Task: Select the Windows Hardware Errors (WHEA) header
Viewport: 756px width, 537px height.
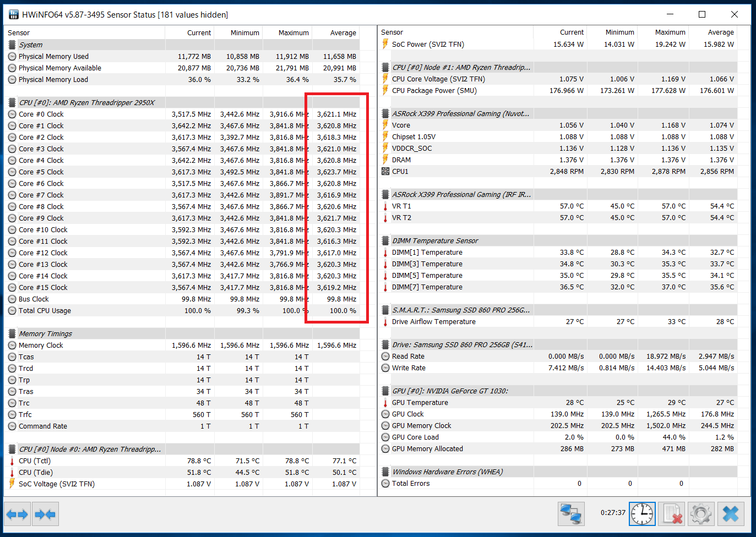Action: pyautogui.click(x=558, y=472)
